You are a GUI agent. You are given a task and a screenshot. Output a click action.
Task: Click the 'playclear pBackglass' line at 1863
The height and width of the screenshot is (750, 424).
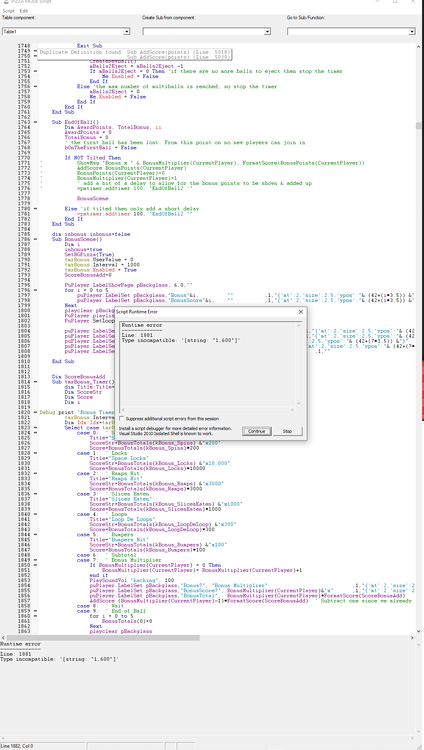[121, 631]
